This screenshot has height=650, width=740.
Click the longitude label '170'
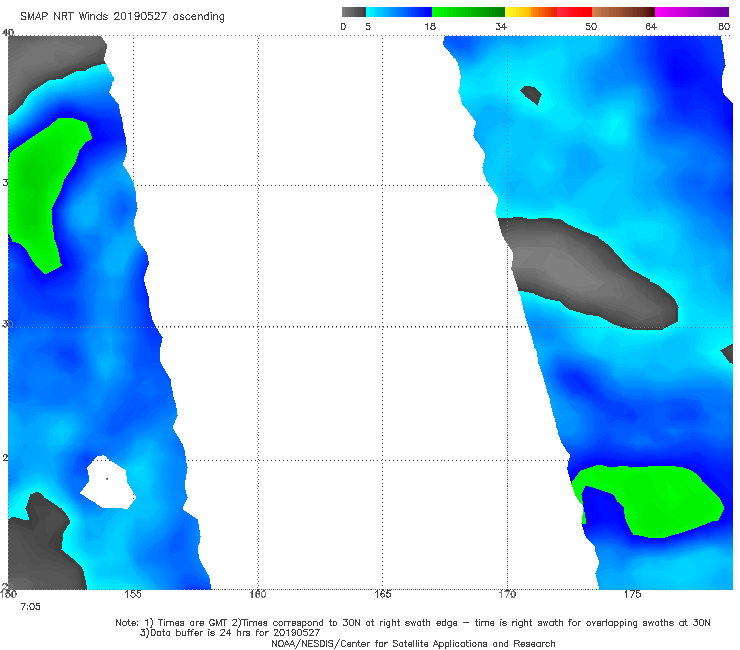pos(507,594)
